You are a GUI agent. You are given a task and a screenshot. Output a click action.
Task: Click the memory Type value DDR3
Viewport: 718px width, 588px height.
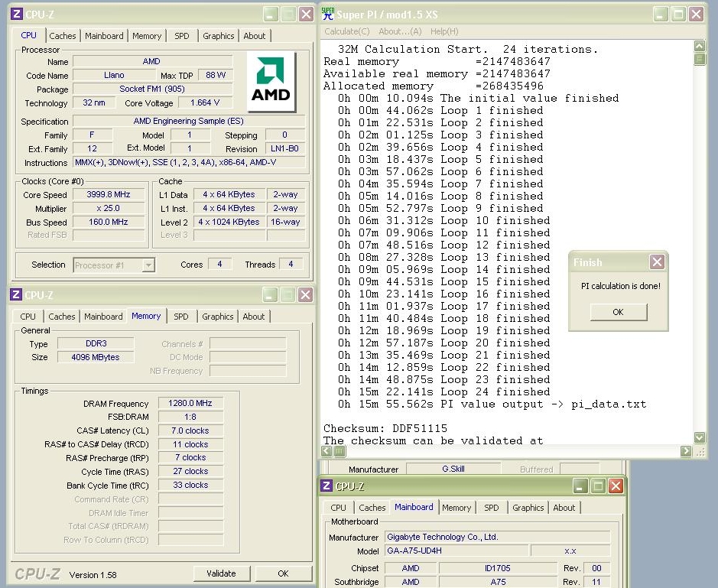(96, 343)
